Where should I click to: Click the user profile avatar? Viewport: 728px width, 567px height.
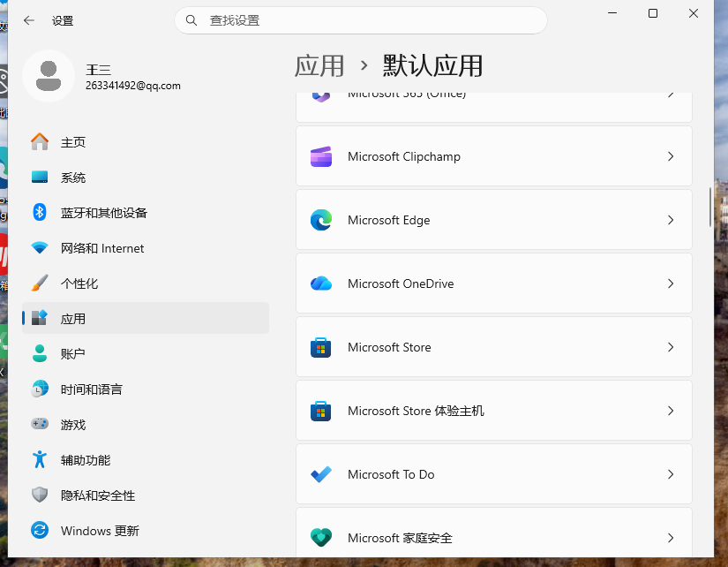pos(49,76)
